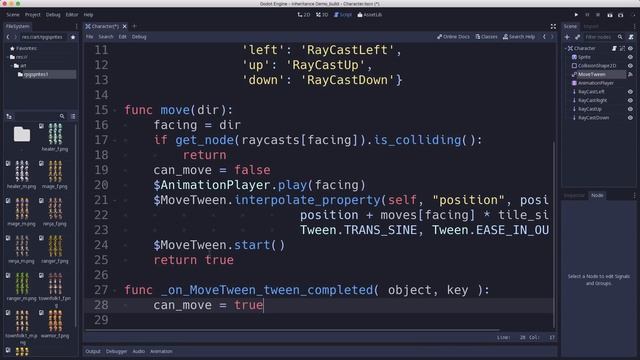Play the project with the Play button
Image resolution: width=640 pixels, height=360 pixels.
click(576, 15)
